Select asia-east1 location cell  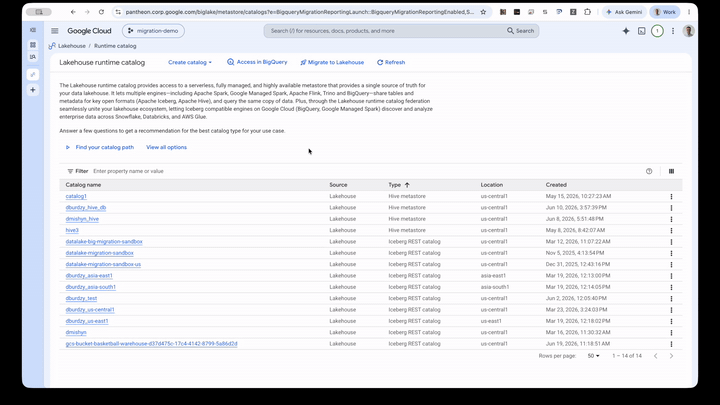point(493,276)
